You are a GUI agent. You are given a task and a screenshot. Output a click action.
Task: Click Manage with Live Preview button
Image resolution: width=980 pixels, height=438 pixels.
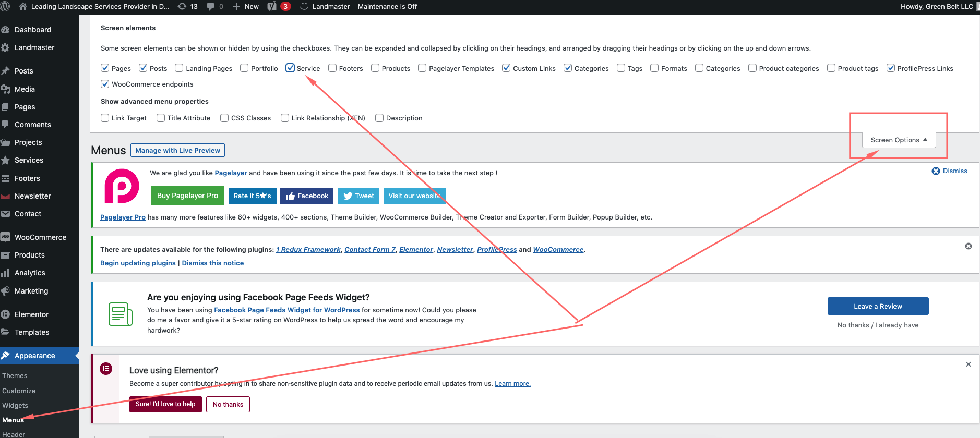click(x=177, y=150)
